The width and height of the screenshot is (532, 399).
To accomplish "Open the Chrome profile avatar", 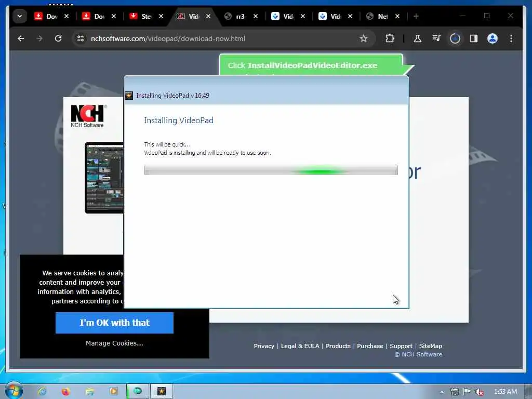I will pos(493,38).
